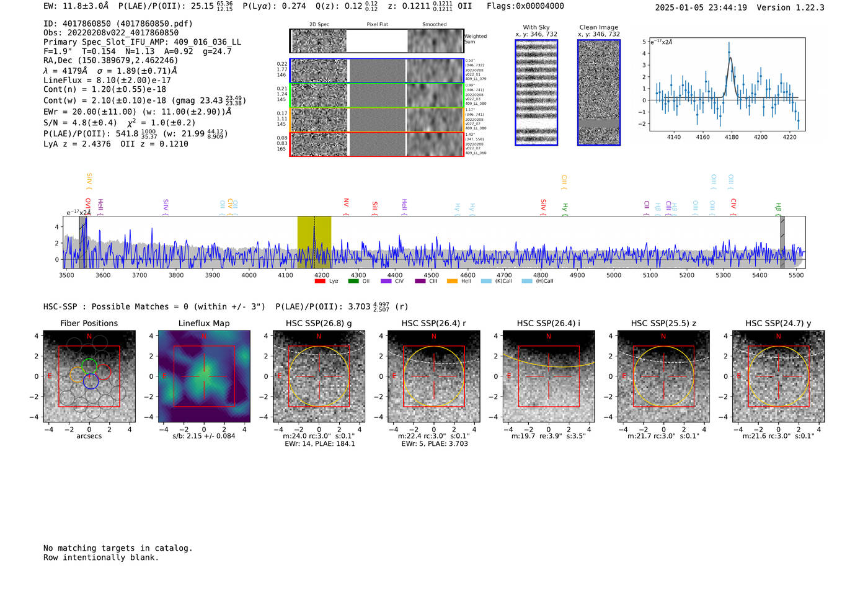The height and width of the screenshot is (591, 868).
Task: Click the Gaussian-fit emission line plot
Action: [x=727, y=84]
